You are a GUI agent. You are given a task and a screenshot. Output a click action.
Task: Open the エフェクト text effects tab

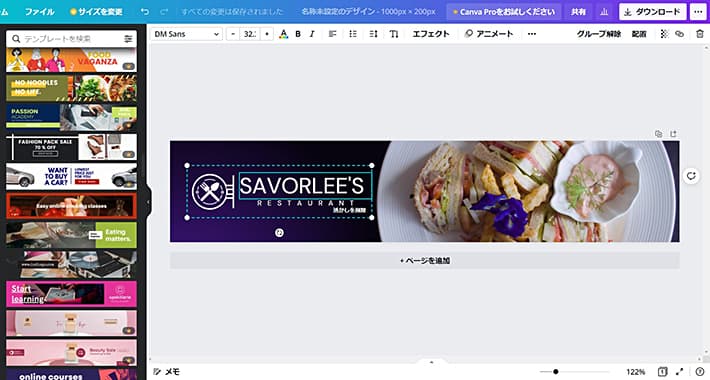[431, 34]
